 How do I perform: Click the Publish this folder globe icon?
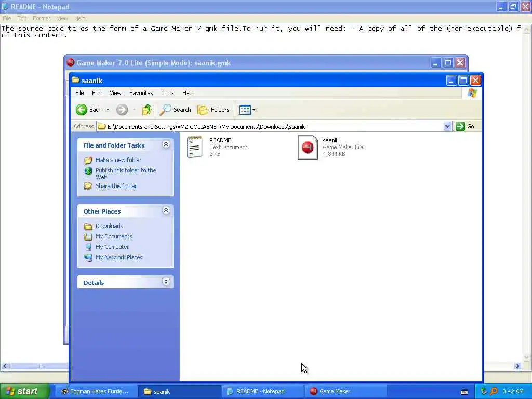(88, 171)
